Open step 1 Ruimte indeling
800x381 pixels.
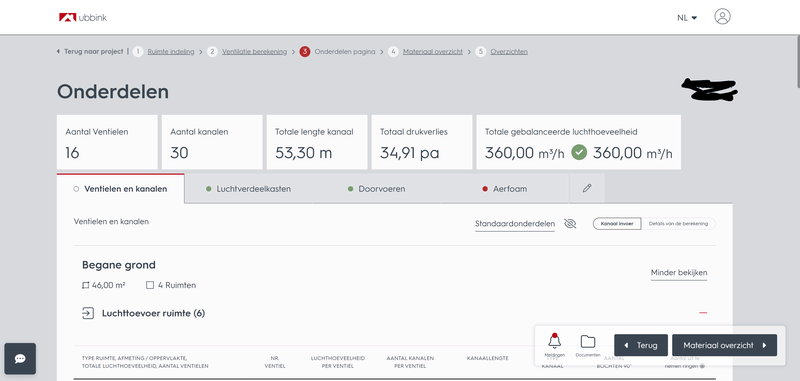coord(171,52)
